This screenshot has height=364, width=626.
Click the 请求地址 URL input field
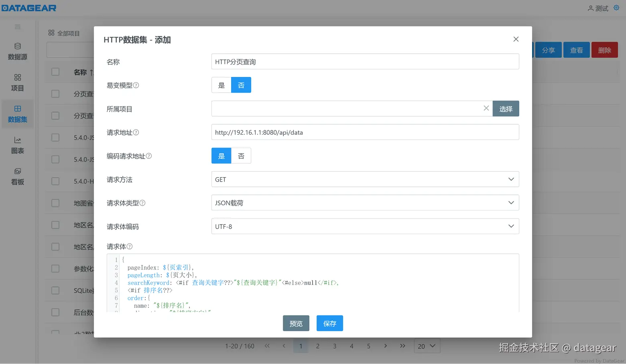365,132
